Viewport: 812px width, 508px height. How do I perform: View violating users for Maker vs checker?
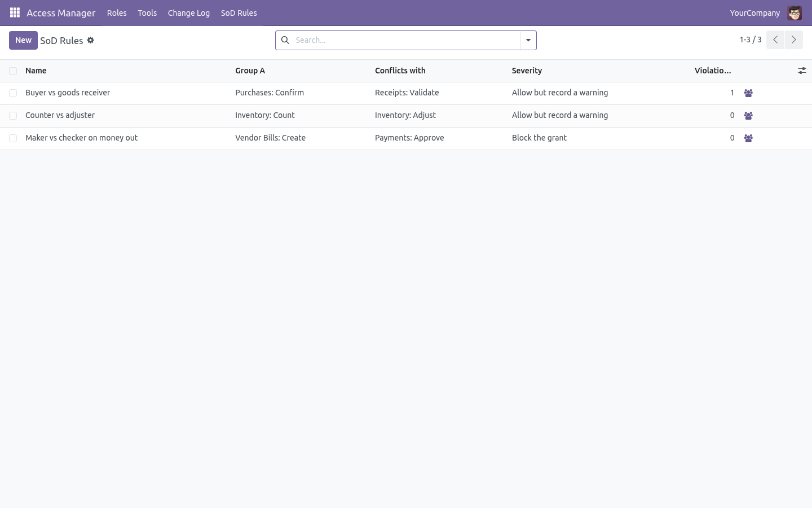click(x=748, y=138)
